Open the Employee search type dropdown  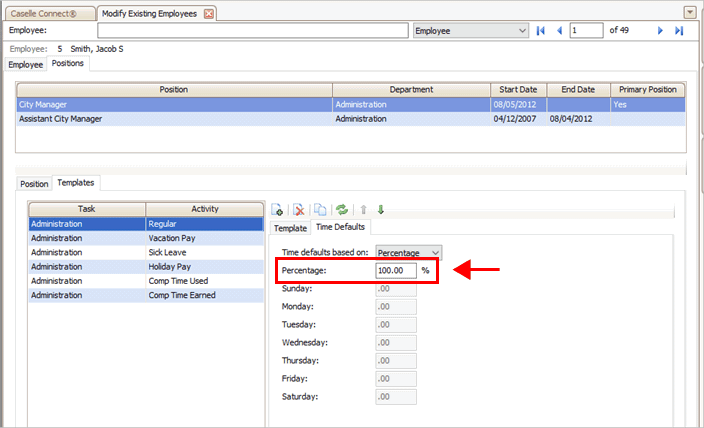tap(522, 31)
